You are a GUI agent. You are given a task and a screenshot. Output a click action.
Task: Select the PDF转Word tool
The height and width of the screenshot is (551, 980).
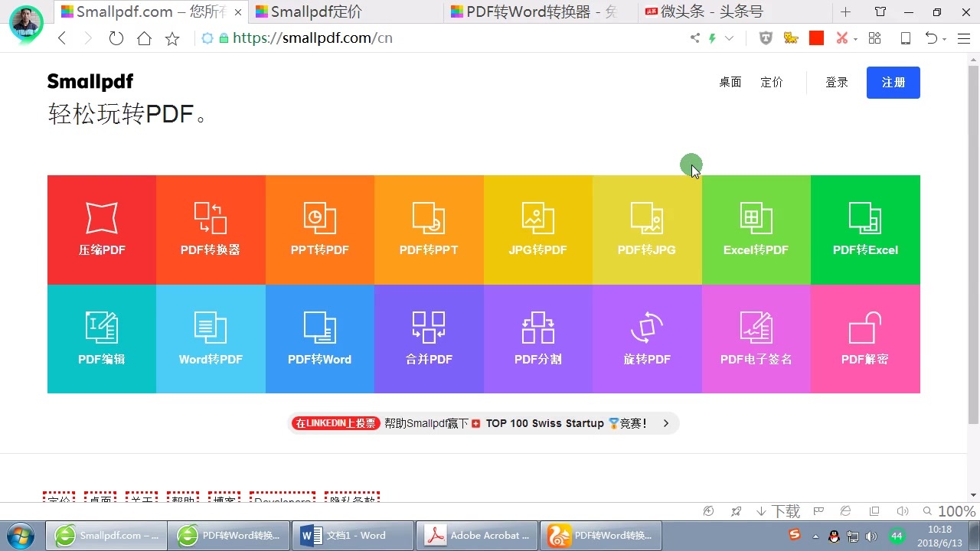(320, 339)
